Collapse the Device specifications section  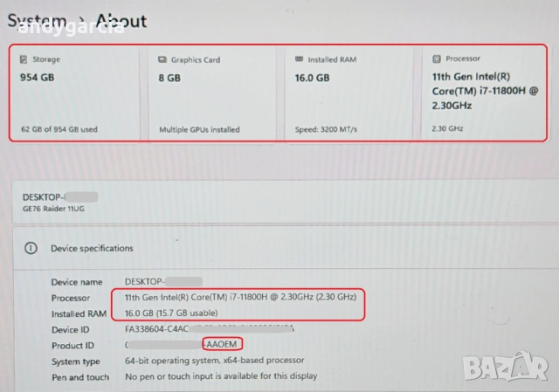tap(286, 248)
